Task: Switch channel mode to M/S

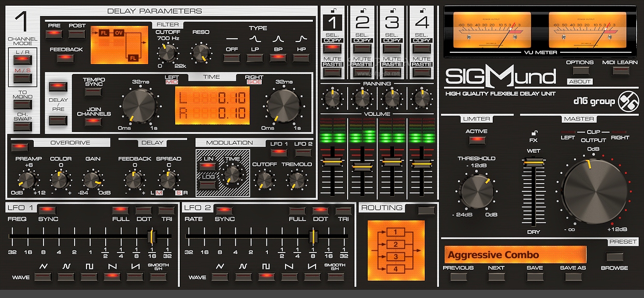Action: tap(22, 79)
